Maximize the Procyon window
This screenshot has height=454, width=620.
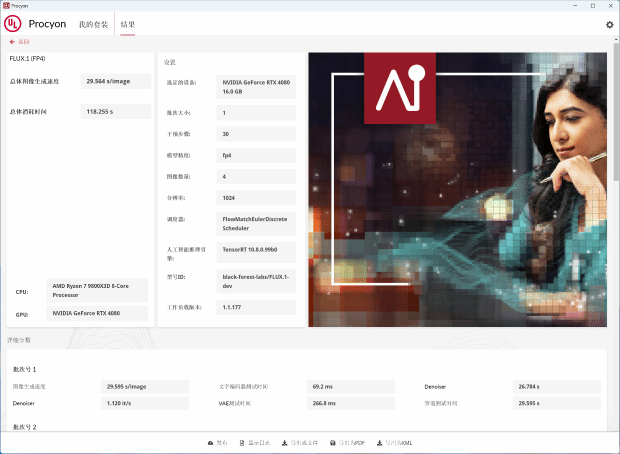pyautogui.click(x=593, y=6)
